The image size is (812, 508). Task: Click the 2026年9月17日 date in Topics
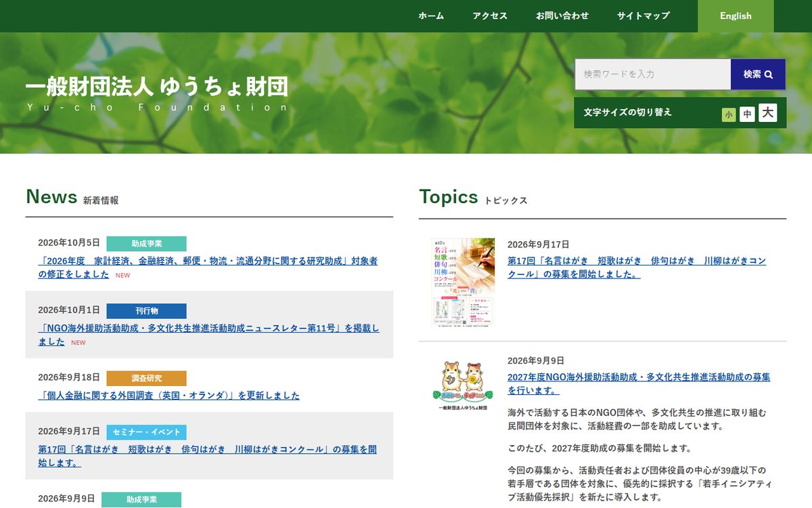tap(539, 245)
